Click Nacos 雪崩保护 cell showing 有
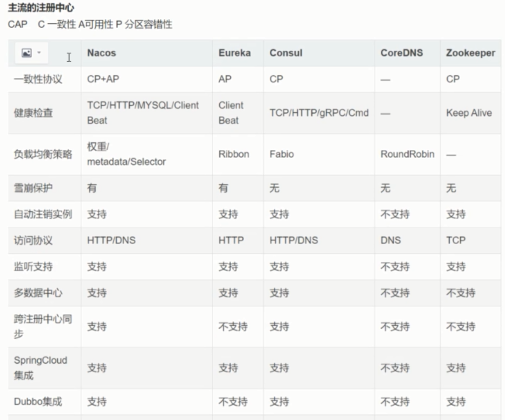505x420 pixels. click(x=92, y=188)
